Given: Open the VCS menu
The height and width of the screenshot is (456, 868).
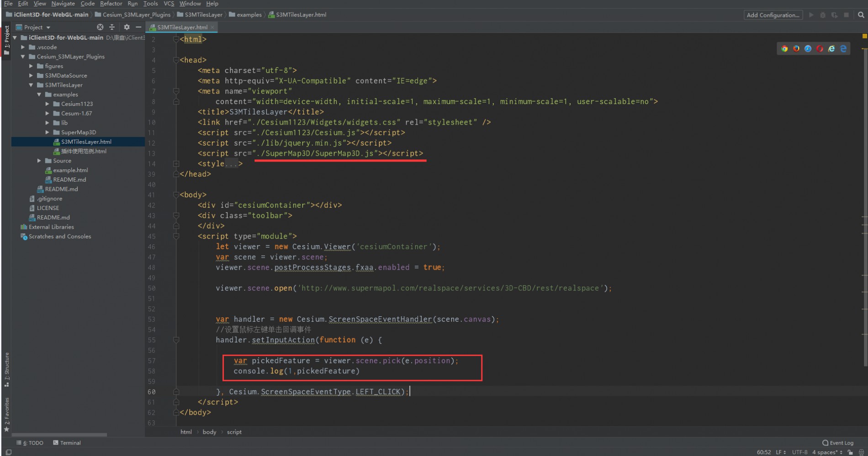Looking at the screenshot, I should click(169, 4).
